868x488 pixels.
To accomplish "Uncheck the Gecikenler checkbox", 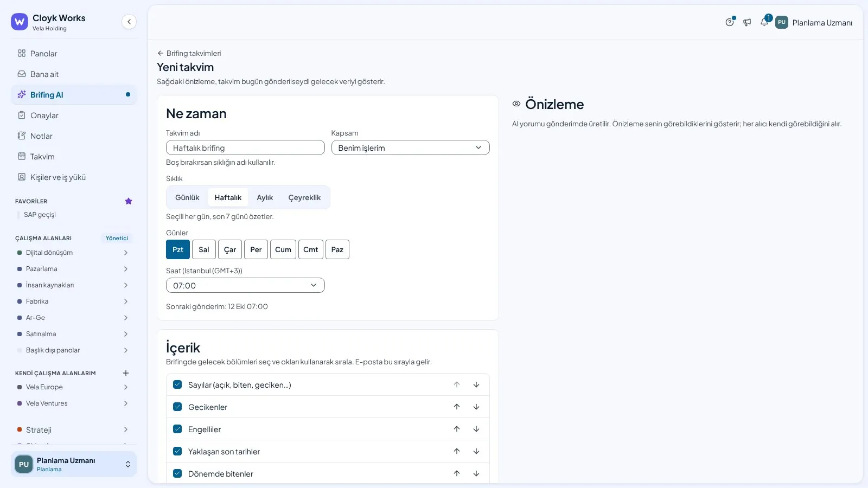I will [x=177, y=407].
